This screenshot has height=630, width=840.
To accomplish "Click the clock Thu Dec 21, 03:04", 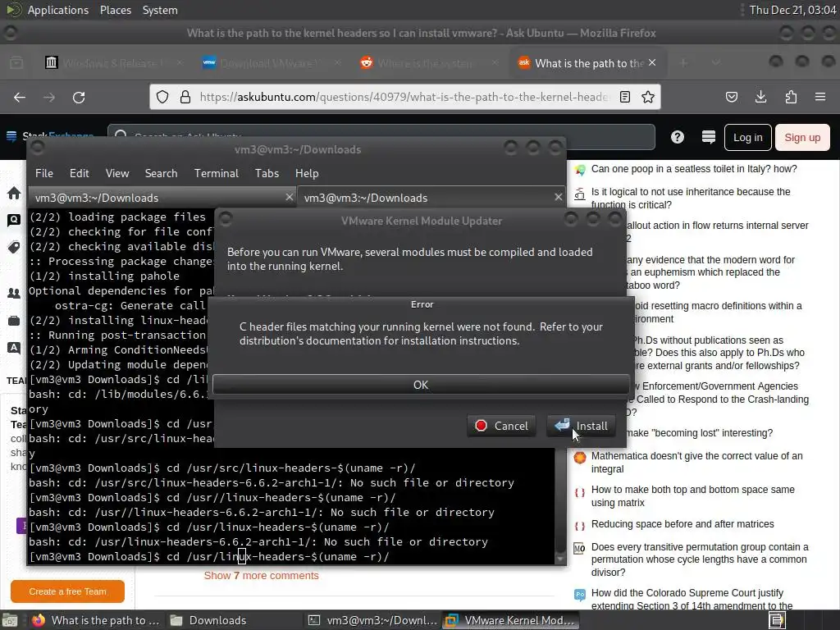I will (792, 10).
